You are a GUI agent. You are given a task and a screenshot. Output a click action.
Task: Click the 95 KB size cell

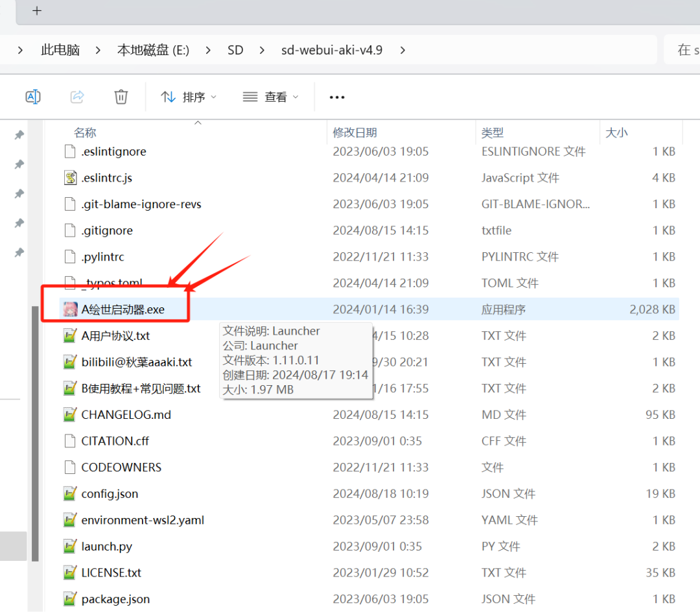point(660,414)
